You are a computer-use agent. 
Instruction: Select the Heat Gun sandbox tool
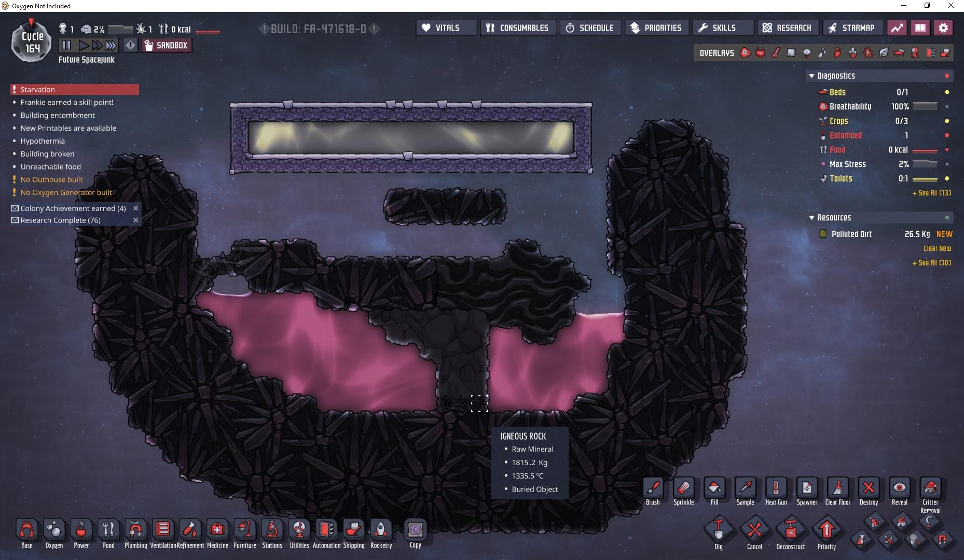pos(776,489)
